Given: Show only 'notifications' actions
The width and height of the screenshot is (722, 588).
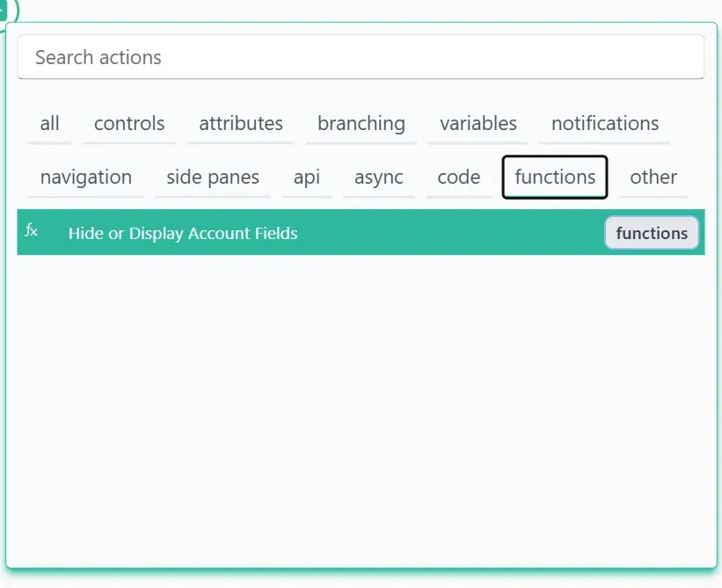Looking at the screenshot, I should (x=604, y=123).
